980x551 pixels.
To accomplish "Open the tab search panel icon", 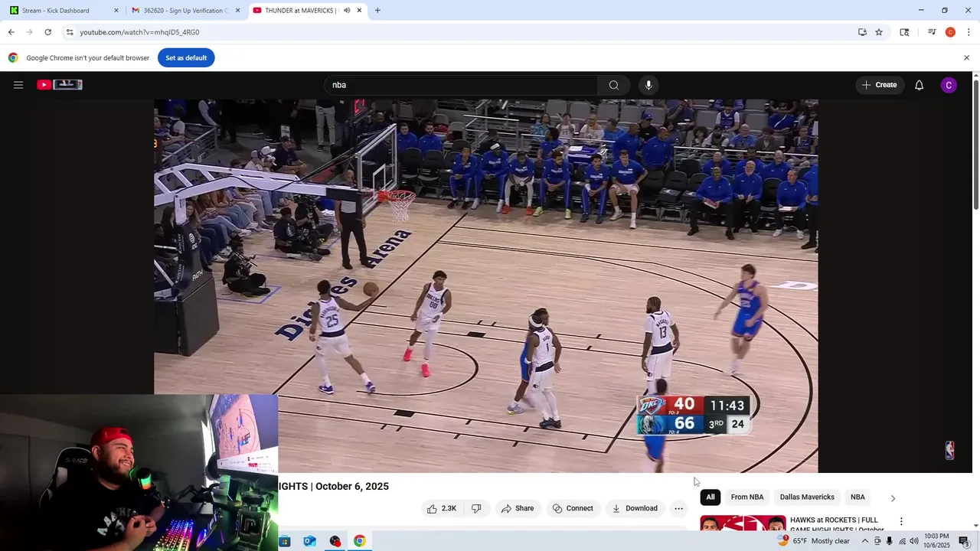I will (x=904, y=32).
